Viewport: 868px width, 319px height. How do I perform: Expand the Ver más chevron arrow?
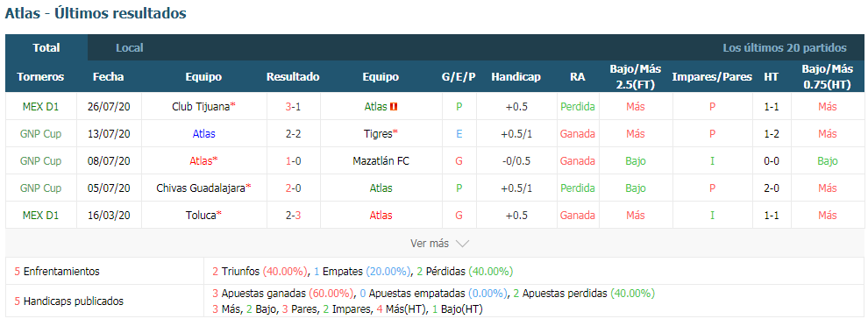tap(463, 244)
